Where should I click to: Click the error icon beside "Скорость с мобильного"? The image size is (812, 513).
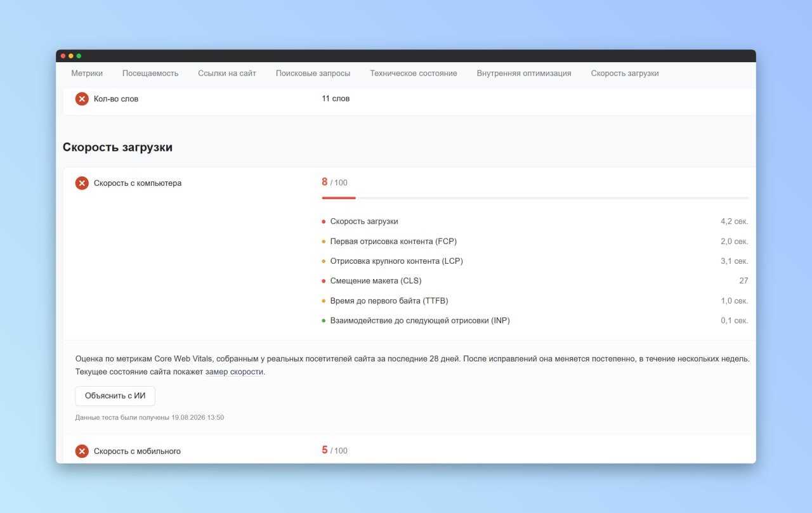point(82,451)
